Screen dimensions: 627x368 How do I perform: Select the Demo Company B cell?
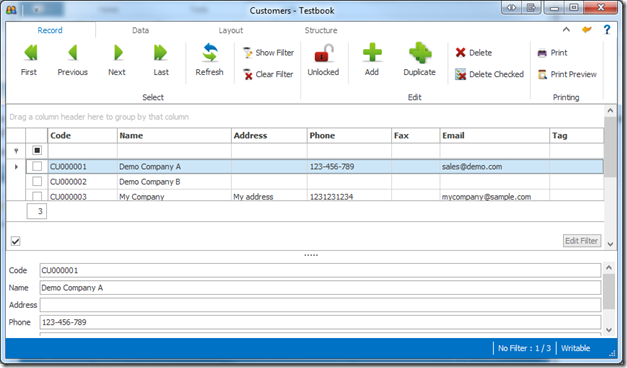pos(174,182)
